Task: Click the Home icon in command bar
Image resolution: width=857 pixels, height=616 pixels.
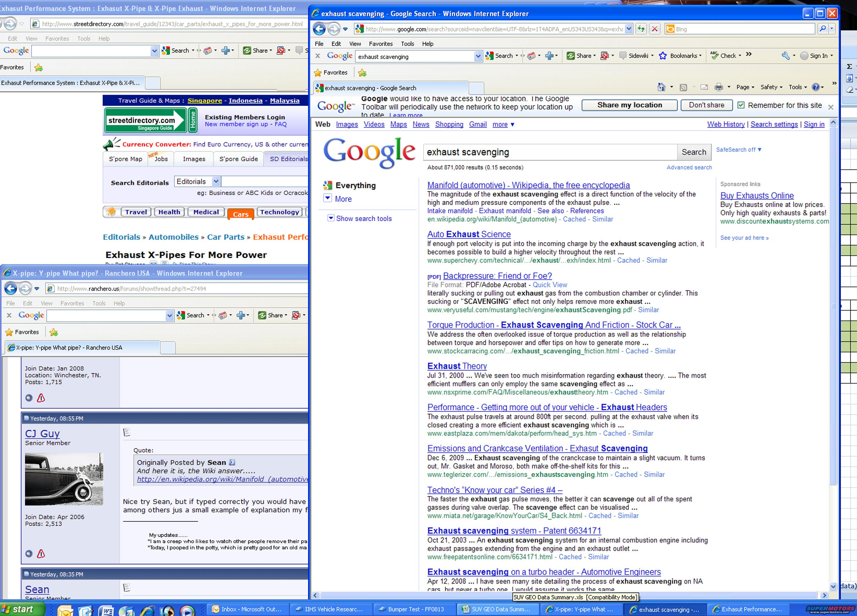Action: click(x=661, y=87)
